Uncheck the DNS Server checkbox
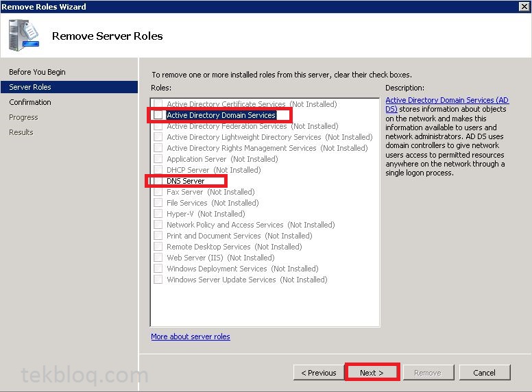This screenshot has height=392, width=532. pos(158,181)
